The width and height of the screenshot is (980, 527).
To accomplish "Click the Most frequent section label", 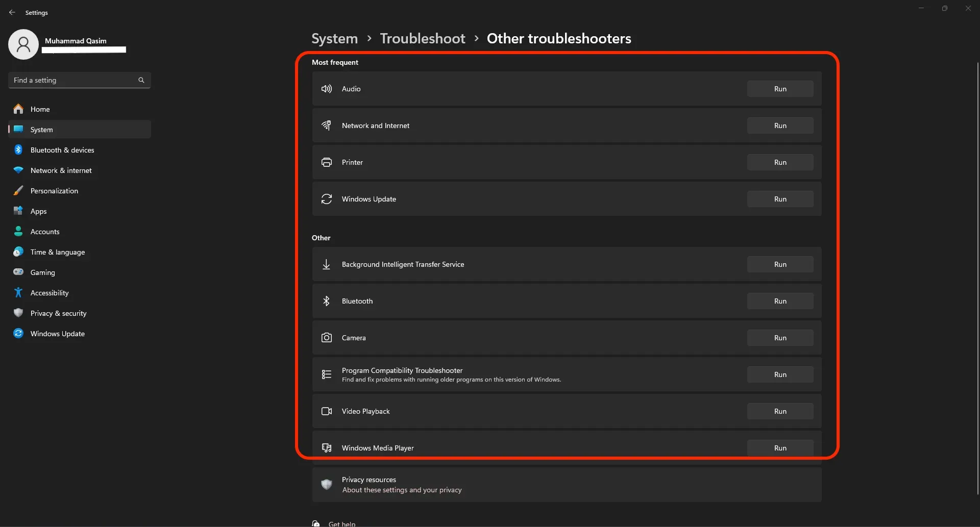I will [335, 62].
